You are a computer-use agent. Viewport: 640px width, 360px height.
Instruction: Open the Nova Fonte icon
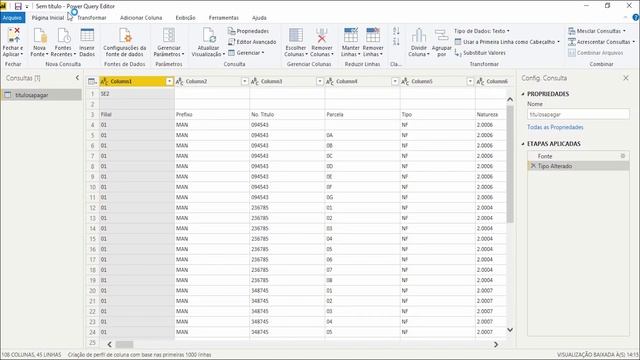[40, 36]
